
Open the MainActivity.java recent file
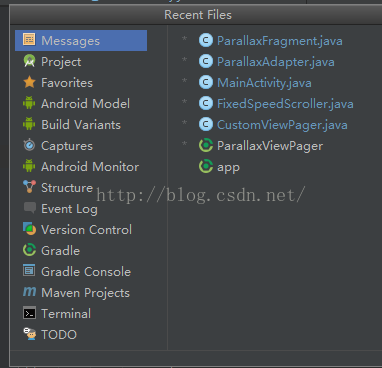(255, 83)
